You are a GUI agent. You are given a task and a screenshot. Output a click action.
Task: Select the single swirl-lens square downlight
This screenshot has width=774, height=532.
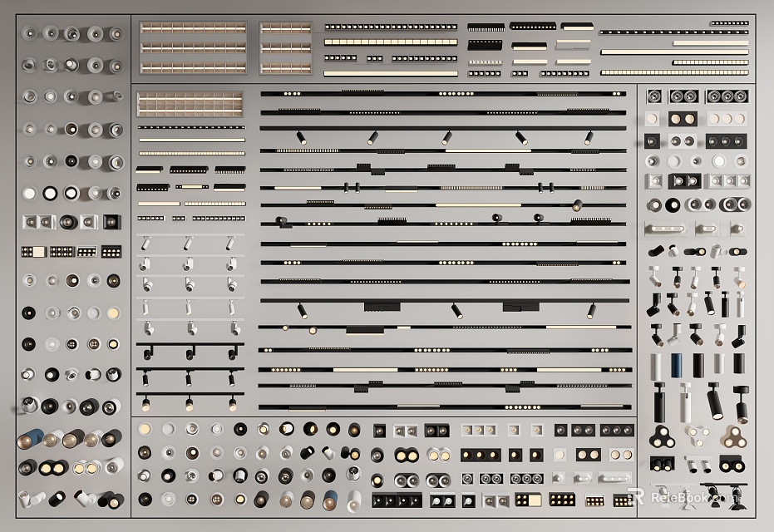(653, 96)
